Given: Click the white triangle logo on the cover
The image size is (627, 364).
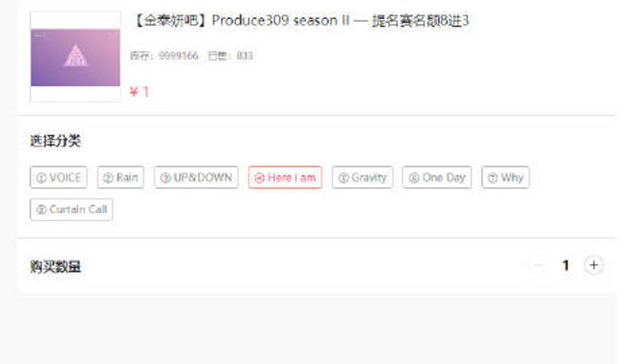Looking at the screenshot, I should 75,56.
